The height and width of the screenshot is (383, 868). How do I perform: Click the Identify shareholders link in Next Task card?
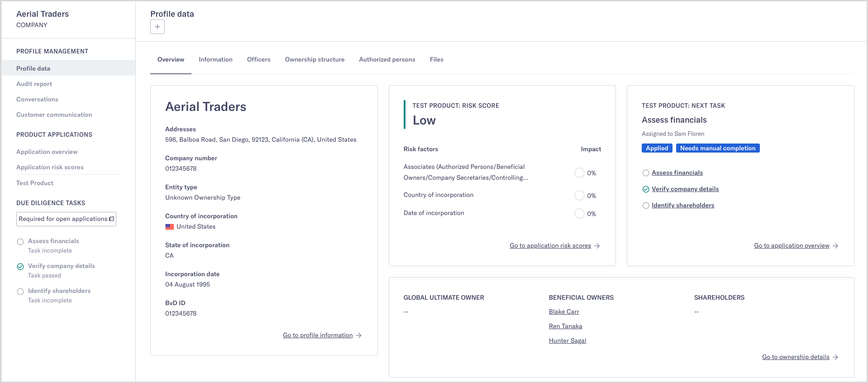pyautogui.click(x=683, y=205)
